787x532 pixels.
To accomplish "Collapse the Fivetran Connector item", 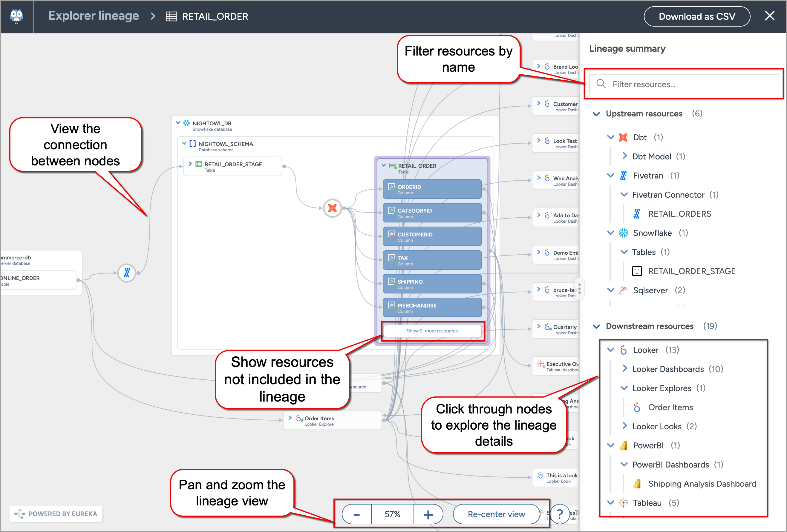I will pos(624,195).
